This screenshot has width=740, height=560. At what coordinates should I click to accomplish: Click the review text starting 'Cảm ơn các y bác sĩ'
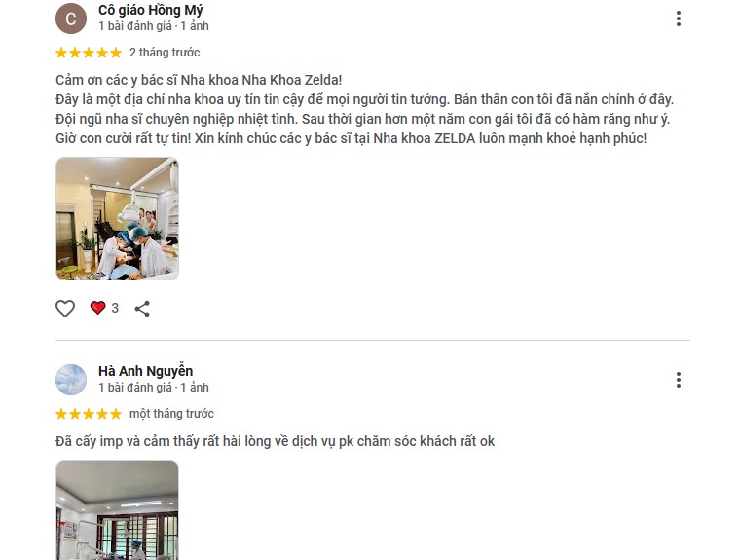(364, 109)
